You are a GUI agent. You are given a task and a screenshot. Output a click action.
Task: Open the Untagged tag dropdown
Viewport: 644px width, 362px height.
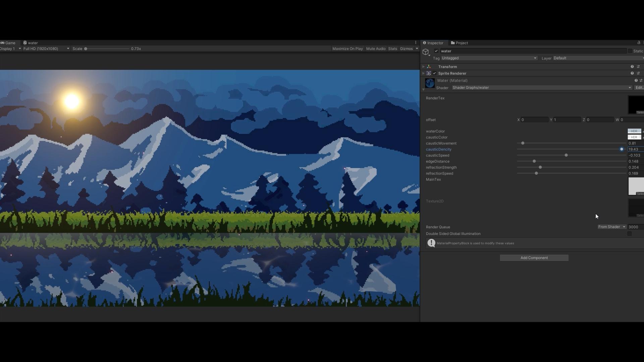(489, 58)
